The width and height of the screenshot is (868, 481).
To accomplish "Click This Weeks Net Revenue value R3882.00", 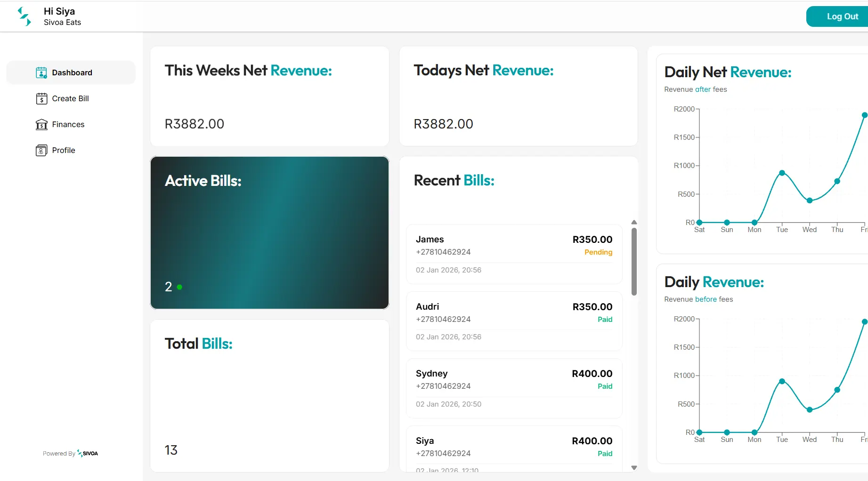I will pyautogui.click(x=194, y=124).
